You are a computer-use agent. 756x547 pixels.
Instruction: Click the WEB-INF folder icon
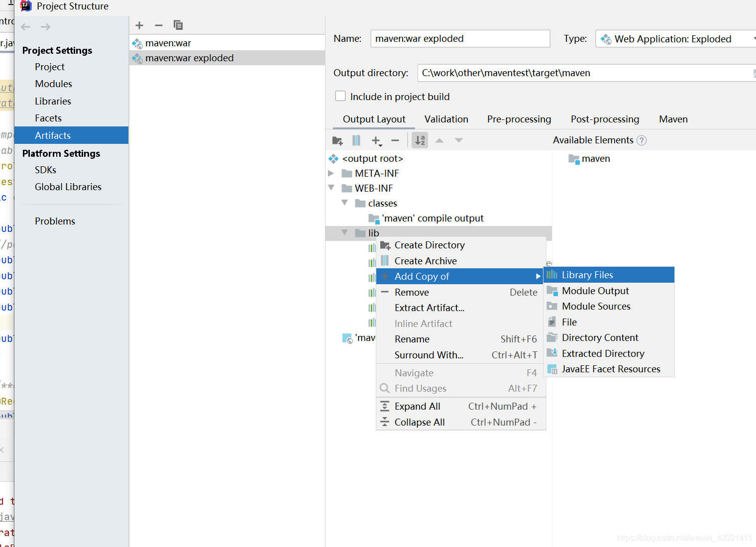click(347, 189)
